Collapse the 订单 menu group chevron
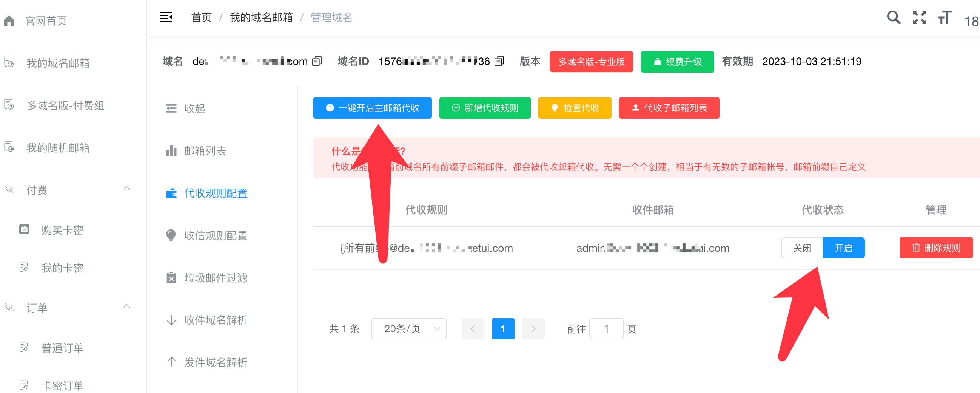980x393 pixels. [127, 306]
